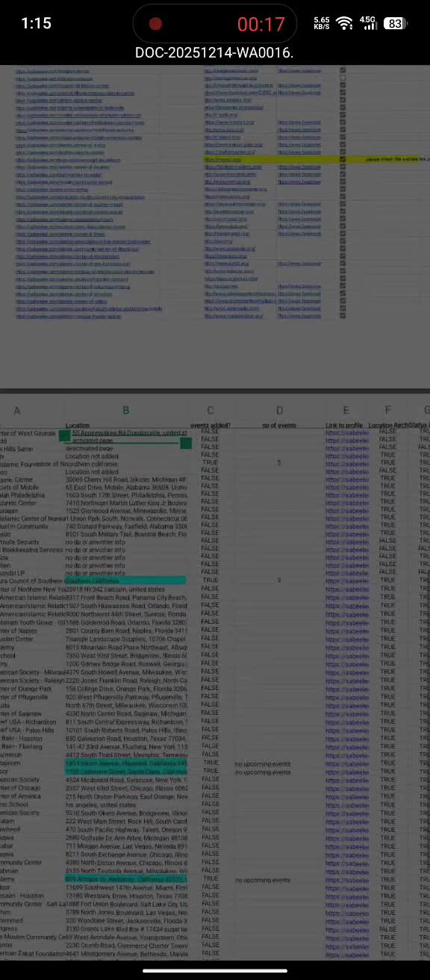The image size is (430, 980).
Task: Select the 'los angeles, united states' cell
Action: (x=125, y=804)
